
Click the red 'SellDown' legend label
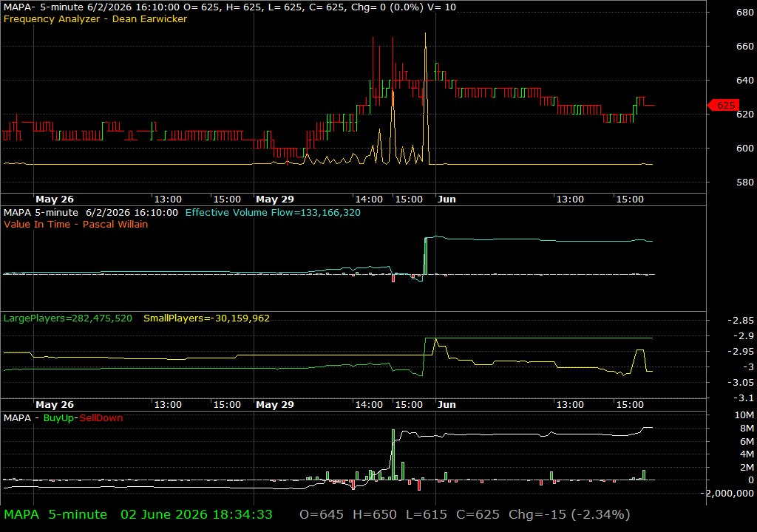pos(101,417)
